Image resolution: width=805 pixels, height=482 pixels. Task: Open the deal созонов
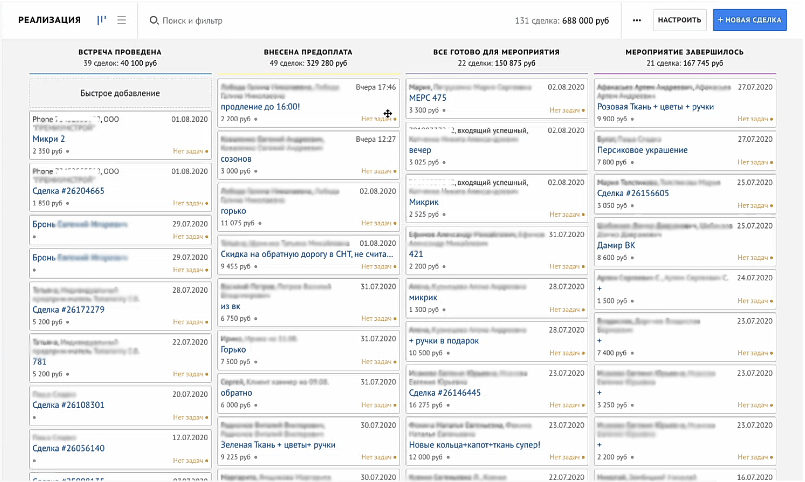pos(236,159)
